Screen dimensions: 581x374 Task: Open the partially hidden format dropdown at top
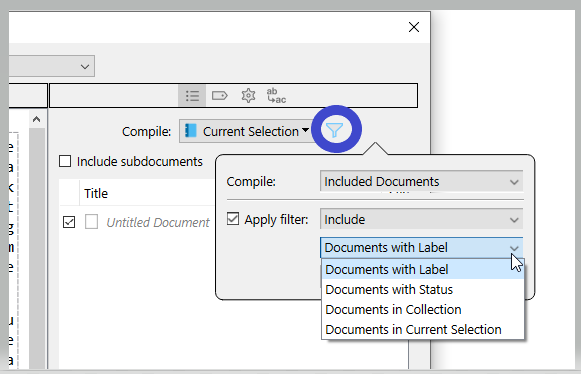pos(52,66)
